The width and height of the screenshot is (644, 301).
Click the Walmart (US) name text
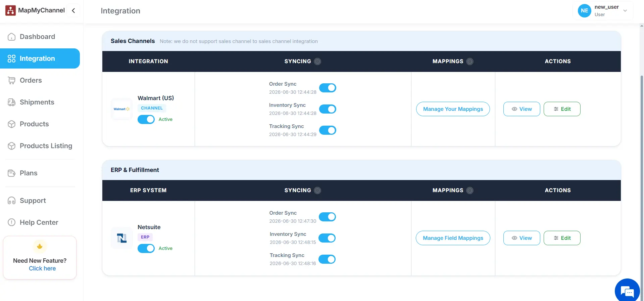point(156,98)
